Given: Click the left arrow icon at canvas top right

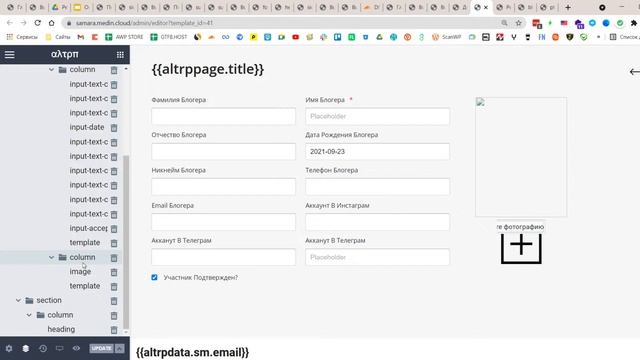Looking at the screenshot, I should coord(634,72).
